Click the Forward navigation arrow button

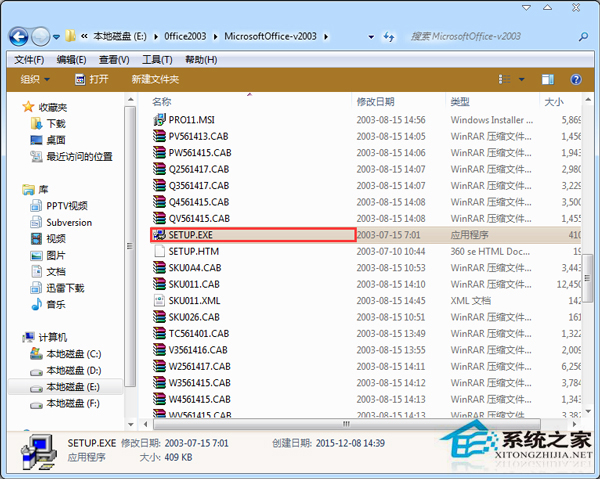[40, 37]
